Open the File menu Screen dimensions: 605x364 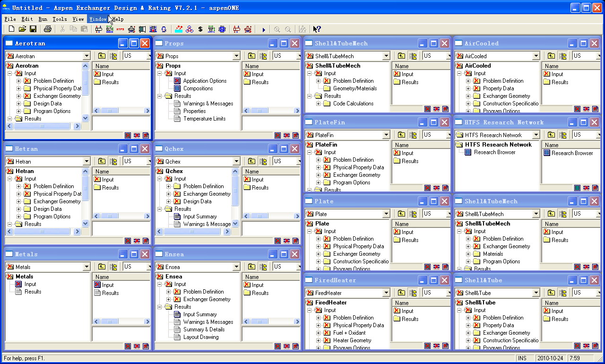coord(10,19)
